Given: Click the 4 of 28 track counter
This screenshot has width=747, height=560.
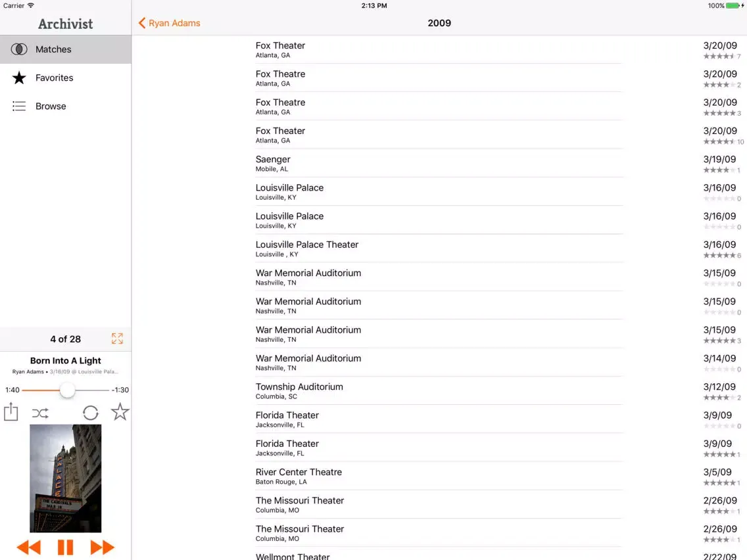Looking at the screenshot, I should pyautogui.click(x=66, y=339).
